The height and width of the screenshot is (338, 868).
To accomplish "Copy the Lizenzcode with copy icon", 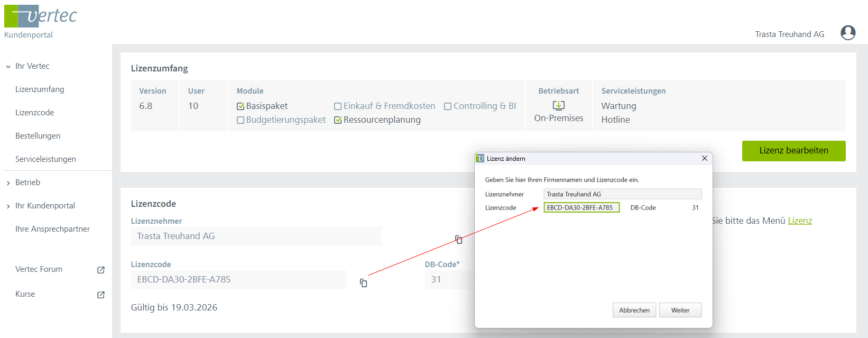I will click(x=364, y=283).
